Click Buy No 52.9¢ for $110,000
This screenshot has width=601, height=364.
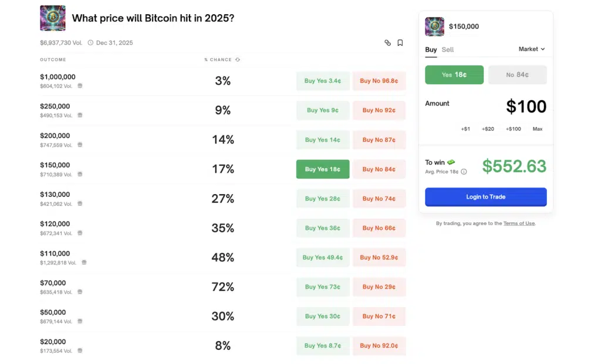379,257
